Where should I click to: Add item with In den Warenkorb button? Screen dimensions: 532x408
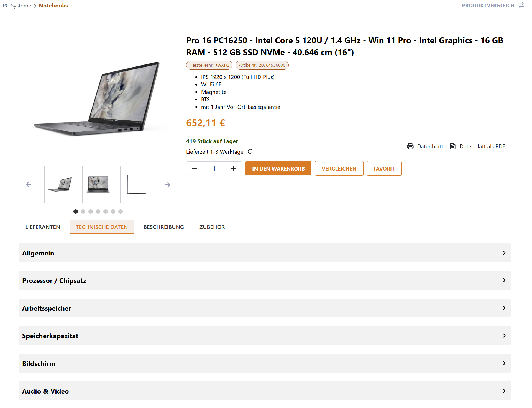pos(278,169)
